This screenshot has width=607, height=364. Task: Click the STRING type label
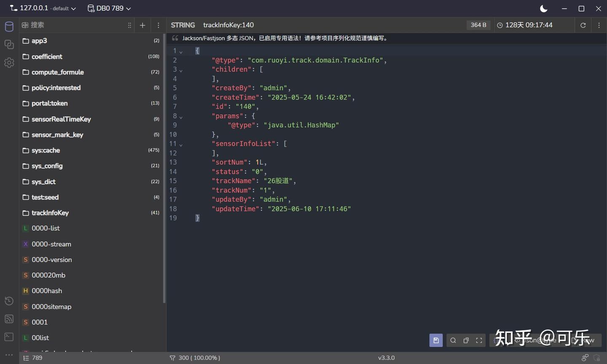[x=183, y=25]
